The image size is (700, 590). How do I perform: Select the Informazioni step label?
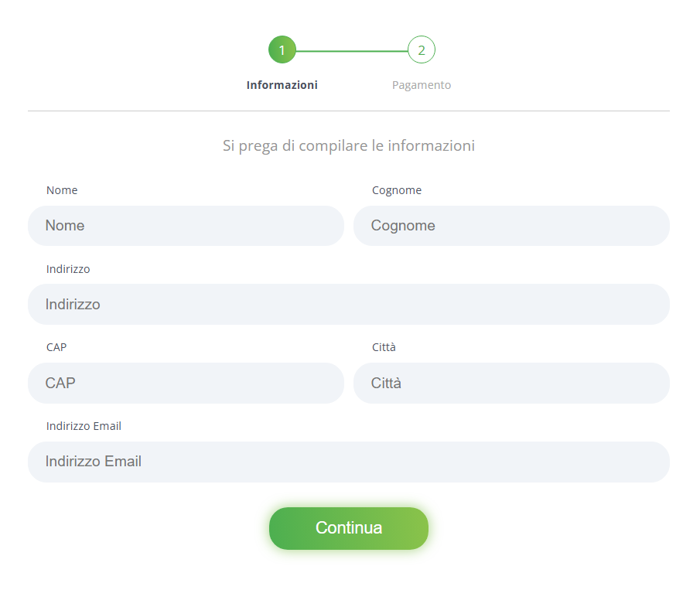tap(282, 85)
